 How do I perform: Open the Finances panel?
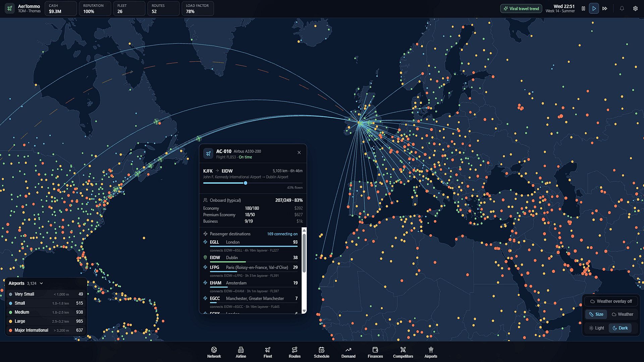tap(375, 352)
